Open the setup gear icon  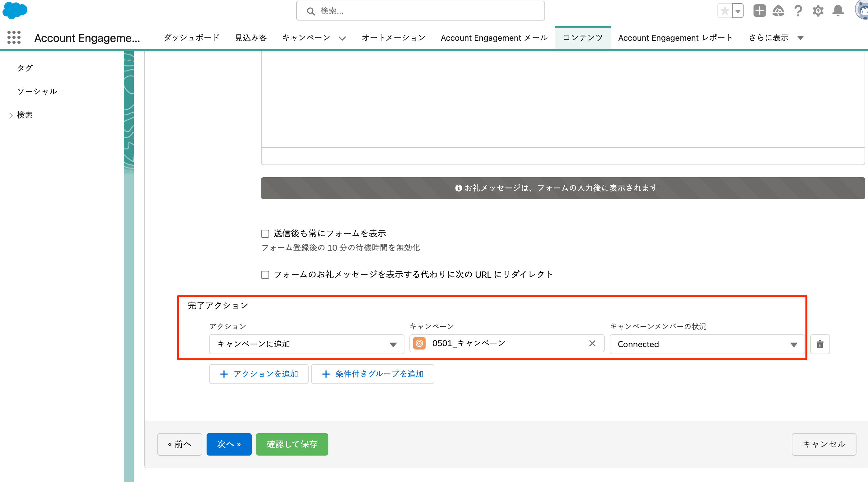pyautogui.click(x=818, y=11)
